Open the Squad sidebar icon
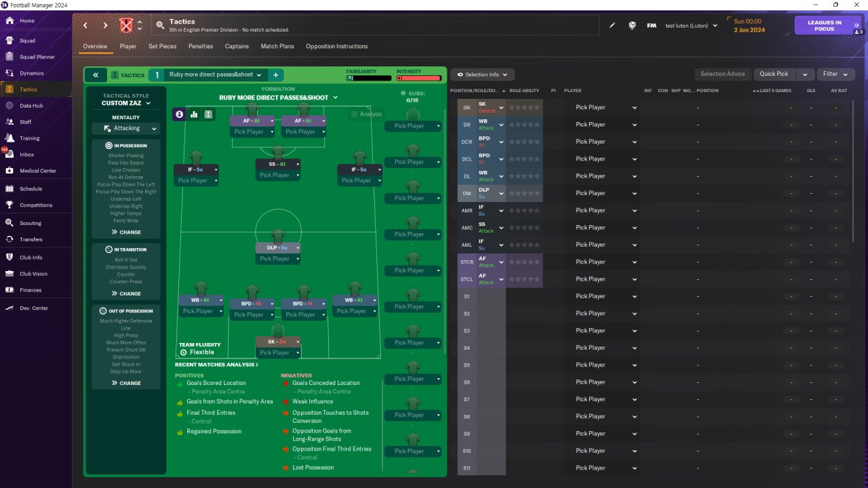Viewport: 868px width, 488px height. [9, 41]
